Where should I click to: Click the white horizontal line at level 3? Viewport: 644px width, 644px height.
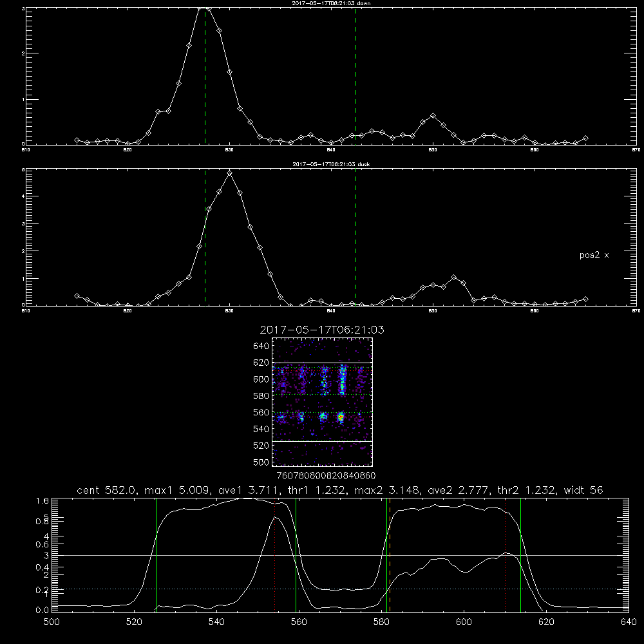click(340, 555)
